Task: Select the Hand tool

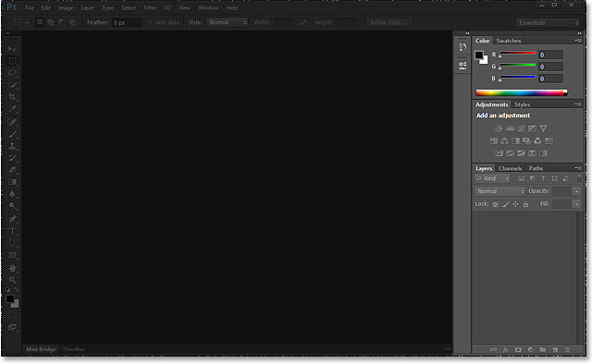Action: (x=12, y=268)
